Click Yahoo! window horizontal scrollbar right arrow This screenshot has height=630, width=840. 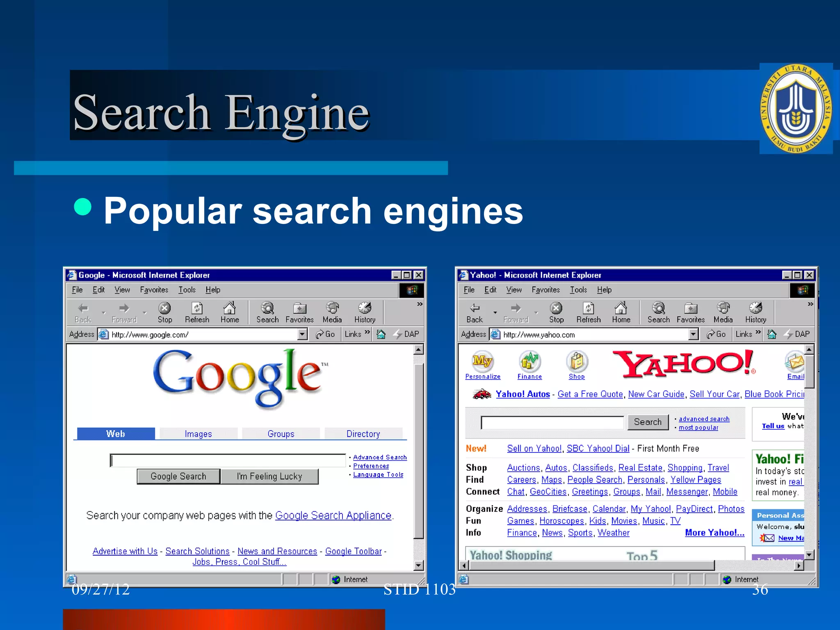point(799,566)
